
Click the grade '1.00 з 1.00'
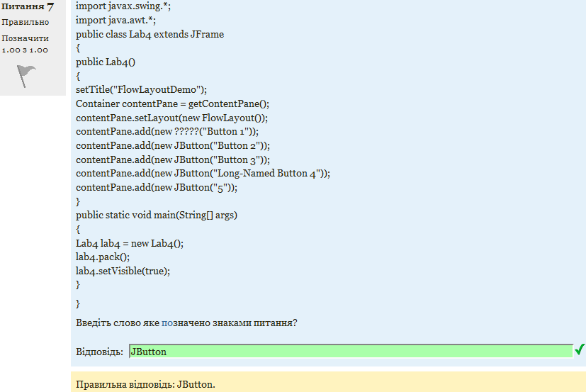[x=25, y=50]
